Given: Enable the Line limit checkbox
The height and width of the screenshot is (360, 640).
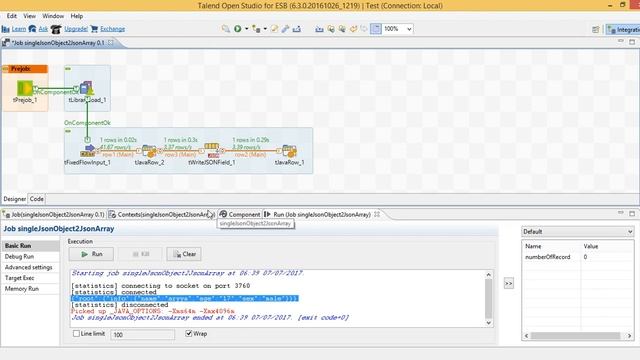Looking at the screenshot, I should coord(76,333).
